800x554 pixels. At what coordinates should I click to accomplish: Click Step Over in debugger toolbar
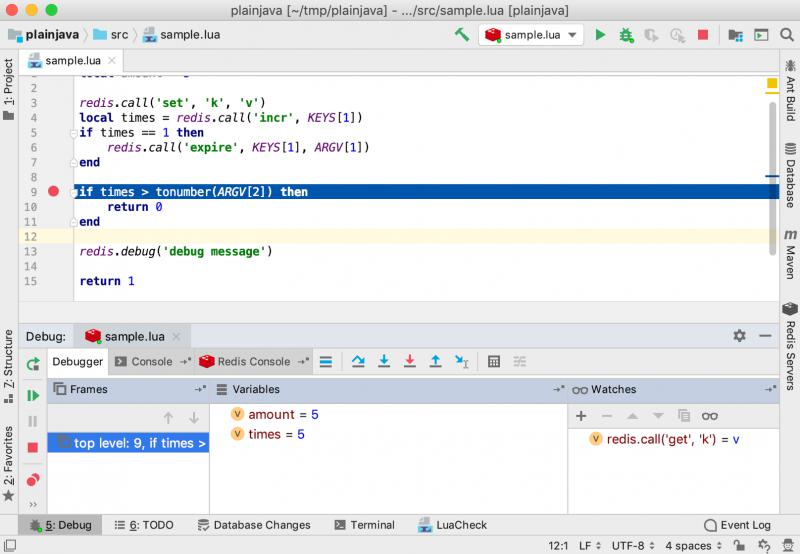(x=358, y=362)
